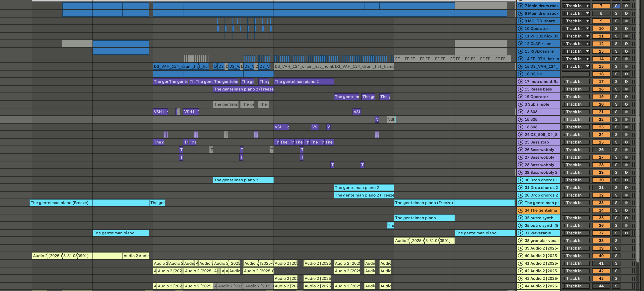Click the play icon on 7 Main drum rack
The image size is (644, 291).
coord(521,6)
